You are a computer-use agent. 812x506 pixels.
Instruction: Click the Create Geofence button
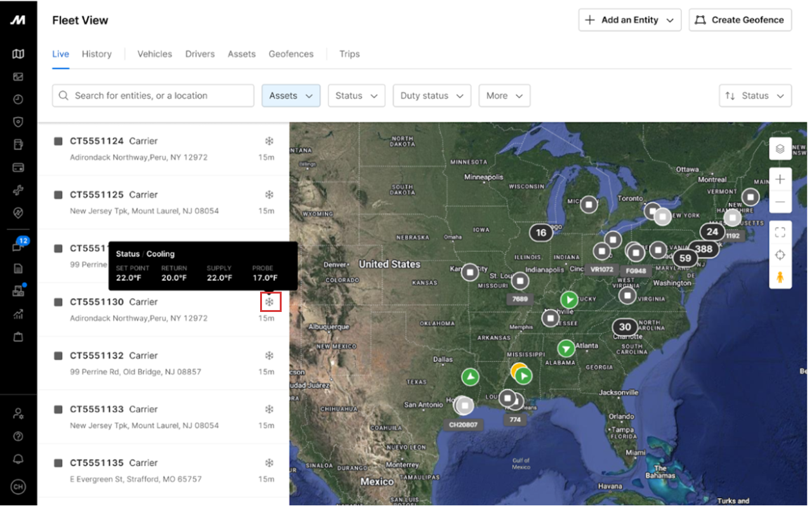click(x=740, y=20)
